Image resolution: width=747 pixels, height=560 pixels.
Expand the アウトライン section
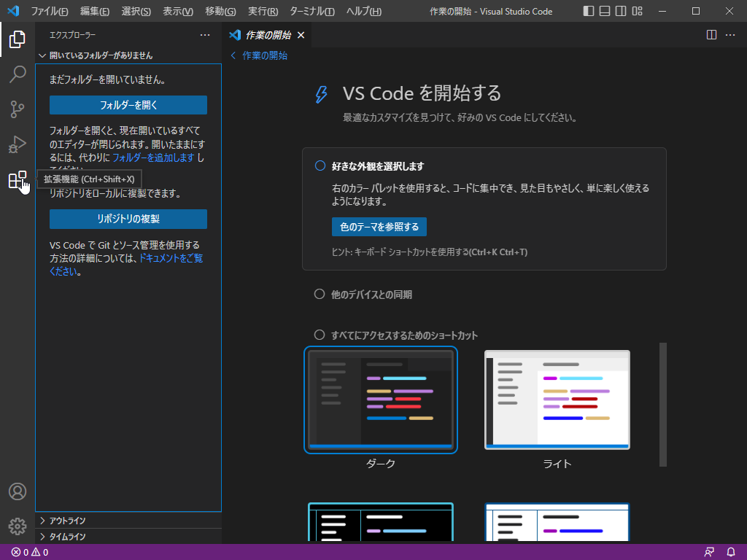67,521
